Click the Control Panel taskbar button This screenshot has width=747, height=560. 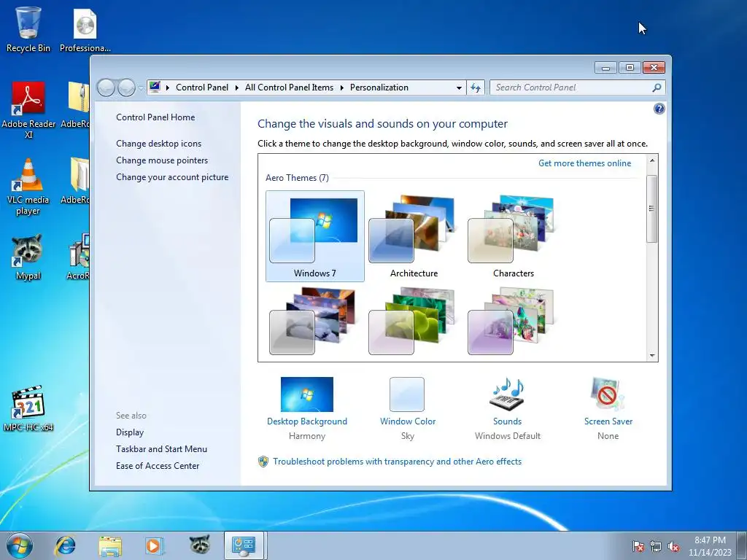(x=244, y=545)
